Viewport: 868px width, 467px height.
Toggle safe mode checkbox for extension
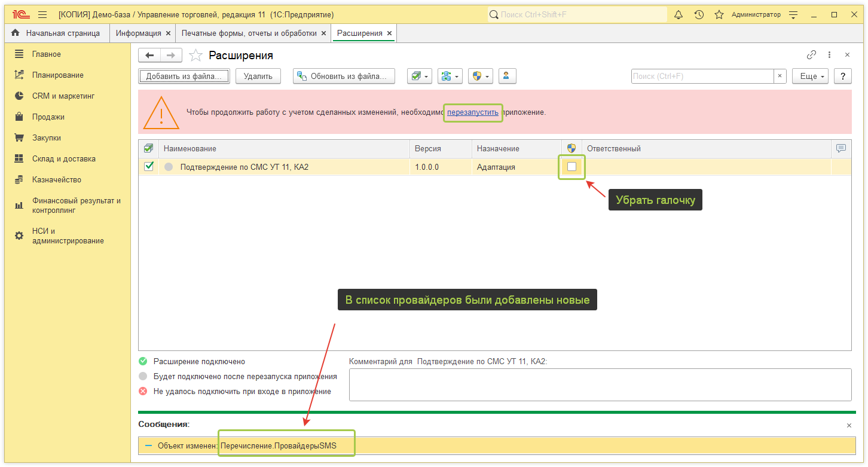571,167
